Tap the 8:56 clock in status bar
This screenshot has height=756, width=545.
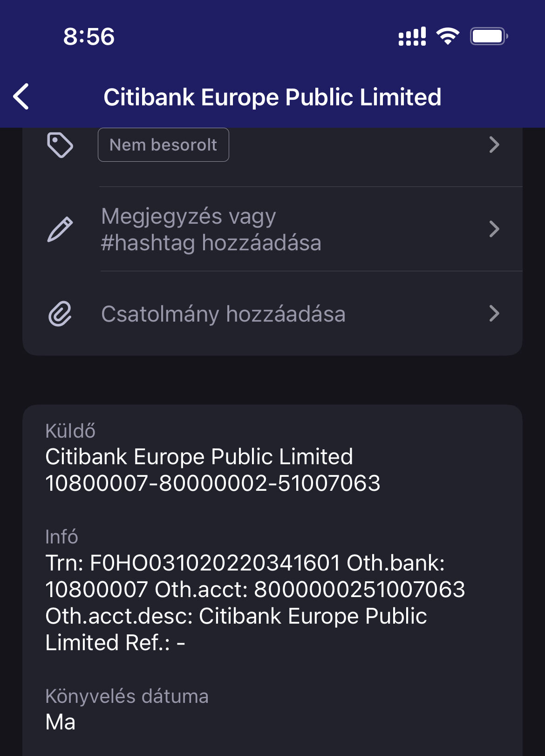(x=89, y=36)
